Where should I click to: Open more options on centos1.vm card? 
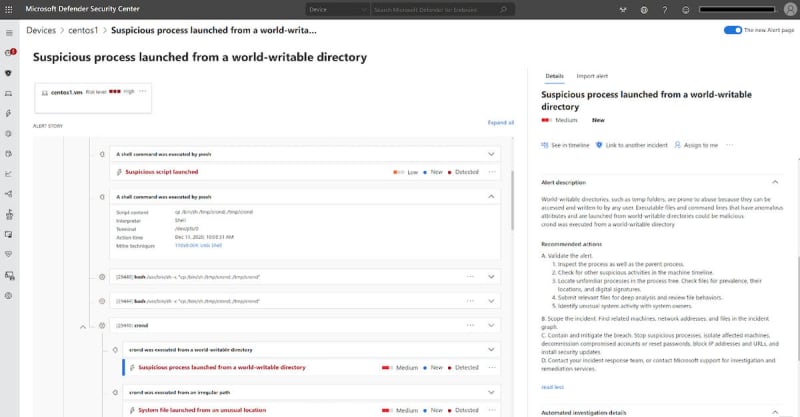coord(143,91)
